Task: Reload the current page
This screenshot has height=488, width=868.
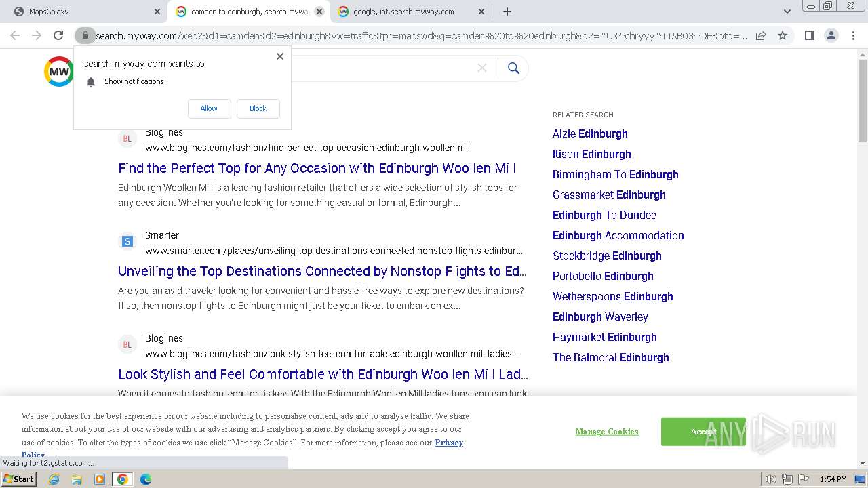Action: pos(58,35)
